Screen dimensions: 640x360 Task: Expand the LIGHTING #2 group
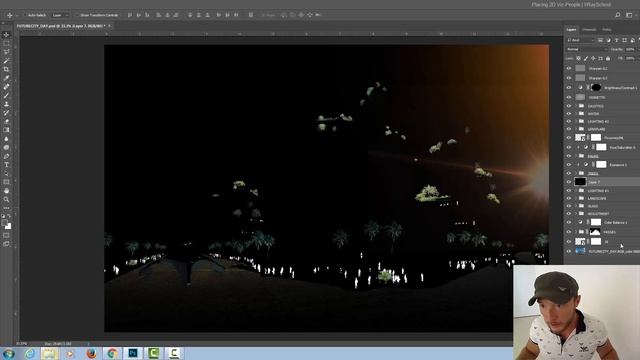[x=576, y=121]
